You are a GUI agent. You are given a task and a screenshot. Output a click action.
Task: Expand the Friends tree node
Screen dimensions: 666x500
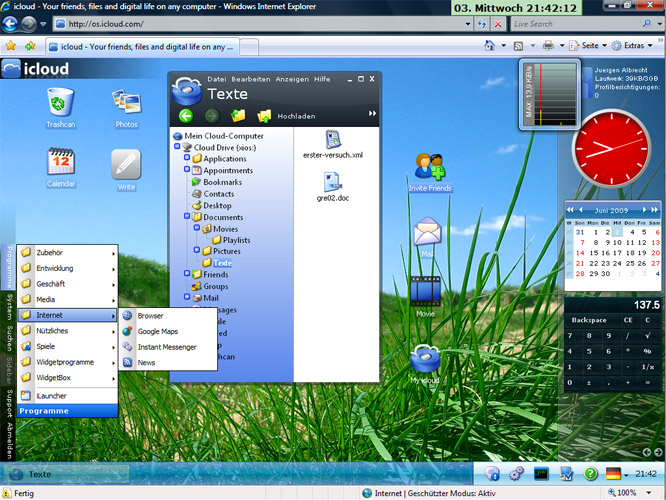coord(187,273)
